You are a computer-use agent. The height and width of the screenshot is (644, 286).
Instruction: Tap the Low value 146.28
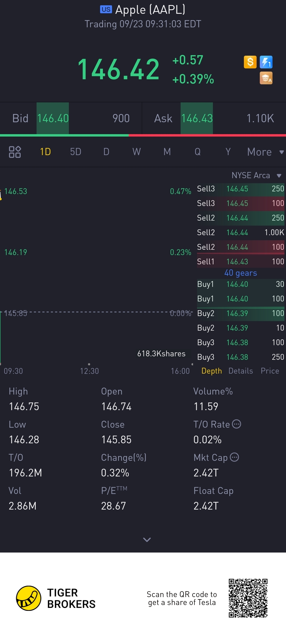click(24, 440)
